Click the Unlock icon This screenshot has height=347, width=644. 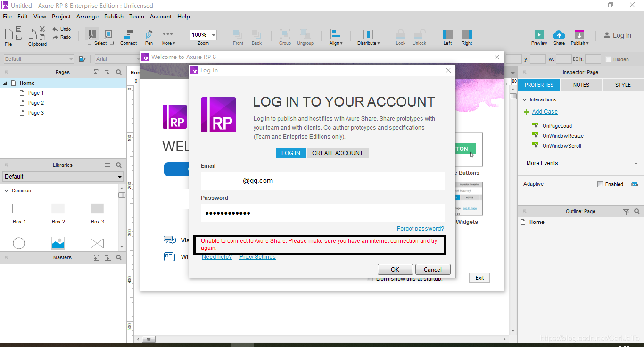(419, 34)
